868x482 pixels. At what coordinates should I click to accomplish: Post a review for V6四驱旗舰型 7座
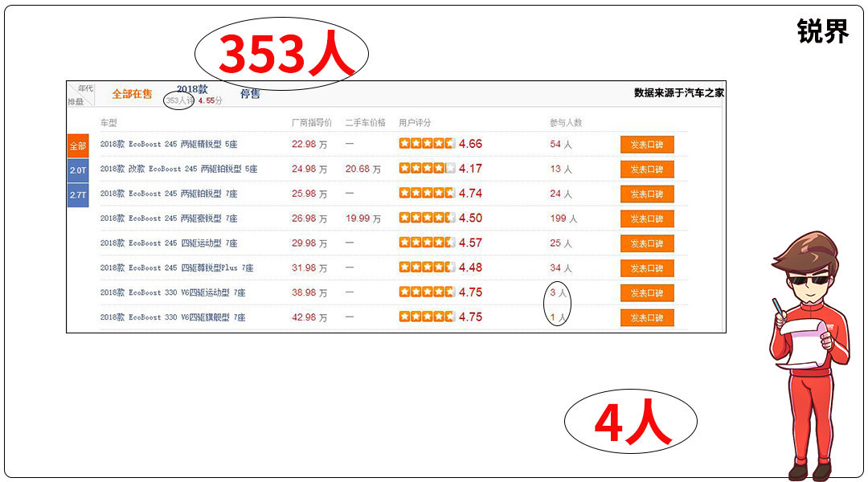[x=647, y=317]
